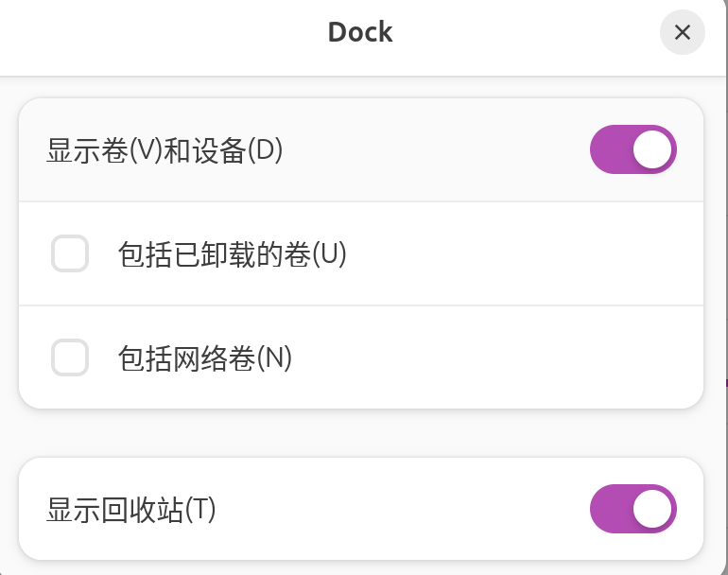
Task: Click the white knob of the volumes switch
Action: coord(652,149)
